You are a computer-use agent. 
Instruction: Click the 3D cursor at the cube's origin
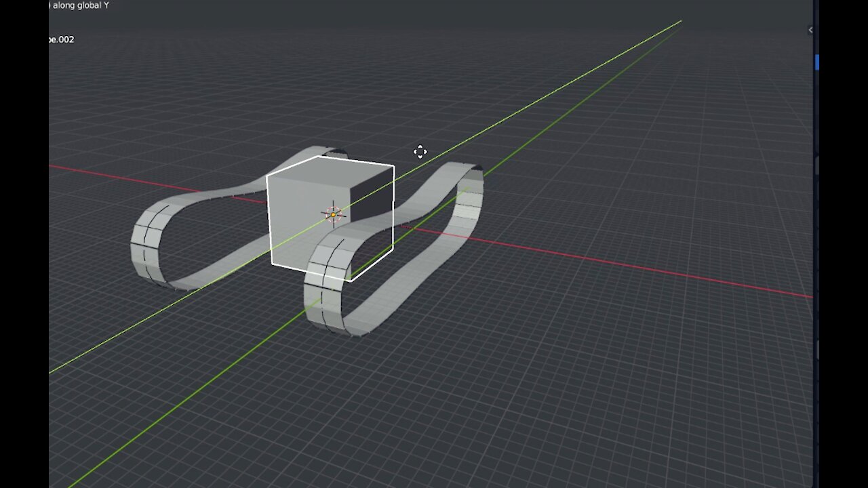click(333, 214)
